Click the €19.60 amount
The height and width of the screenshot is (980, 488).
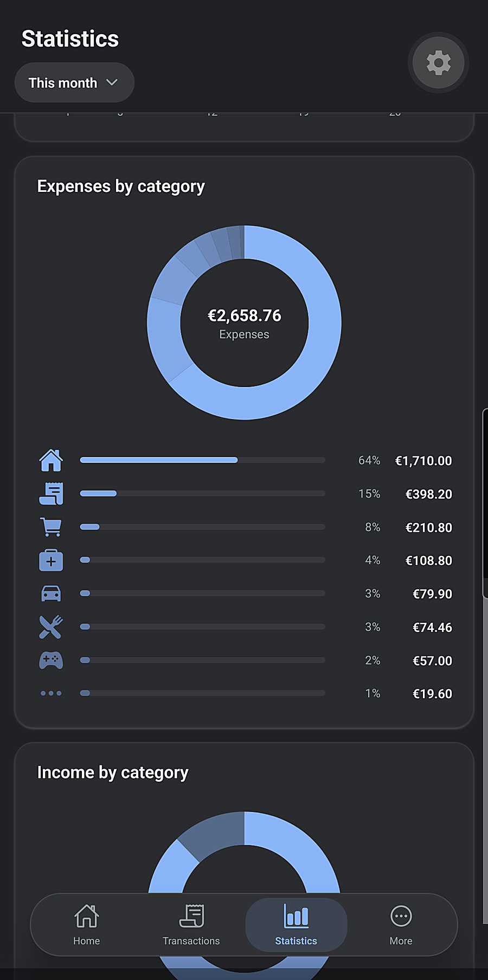tap(432, 694)
